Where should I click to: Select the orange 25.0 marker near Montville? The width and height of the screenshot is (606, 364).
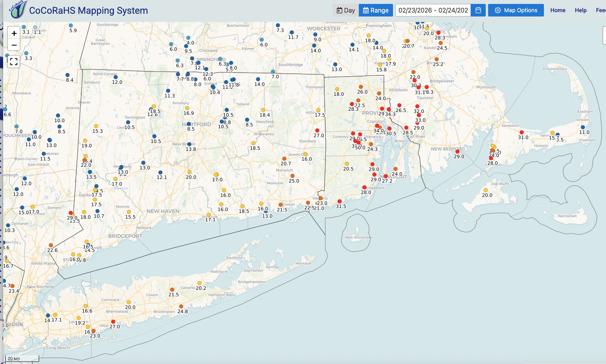tap(292, 176)
